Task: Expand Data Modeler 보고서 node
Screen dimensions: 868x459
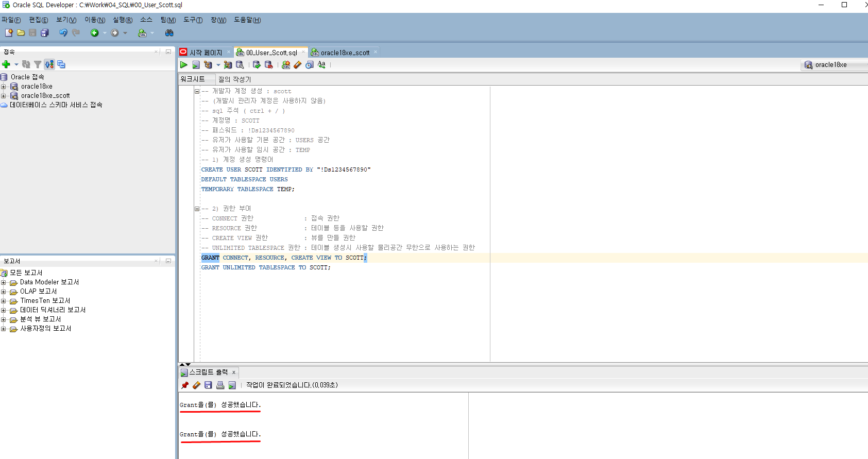Action: 4,282
